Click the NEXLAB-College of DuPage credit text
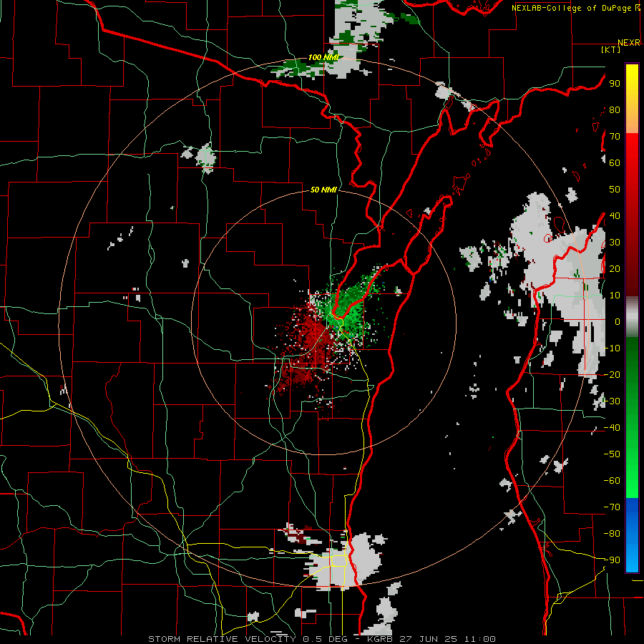The image size is (644, 644). tap(575, 8)
